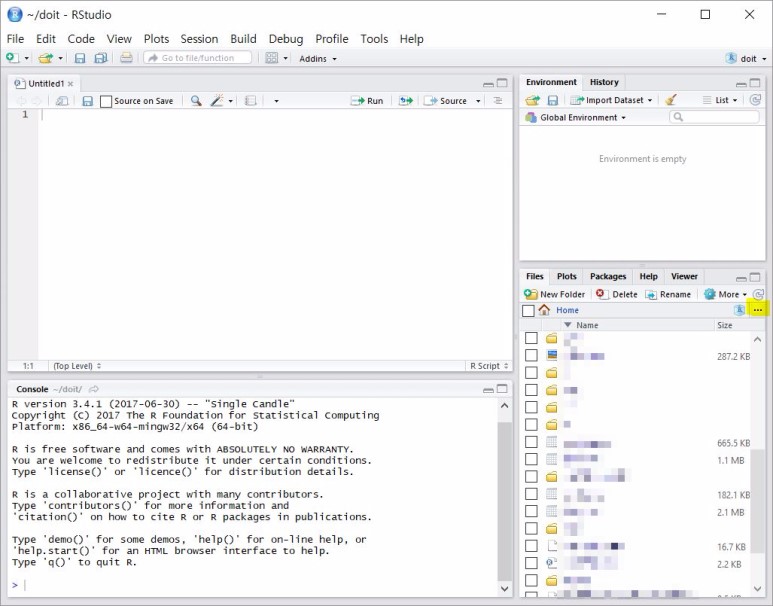Click the Home path link
This screenshot has width=773, height=606.
point(567,310)
